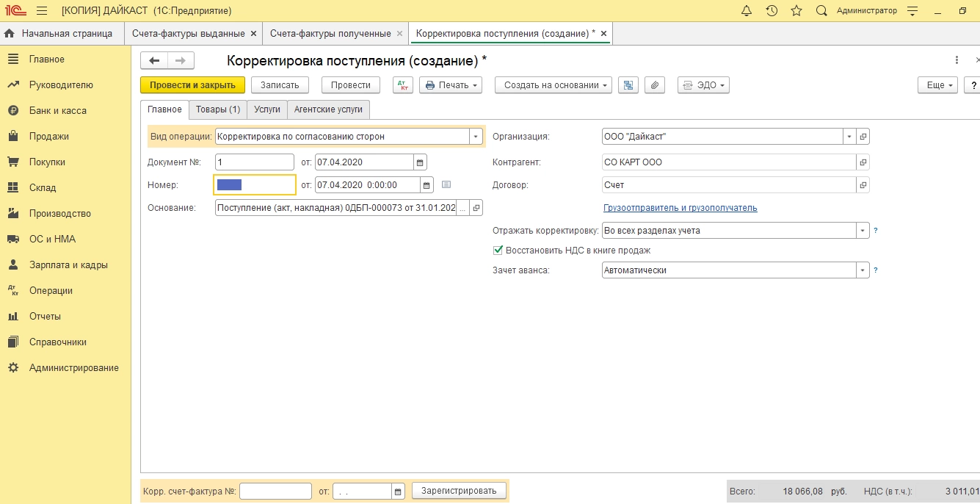Attach files using paperclip icon

pos(655,85)
